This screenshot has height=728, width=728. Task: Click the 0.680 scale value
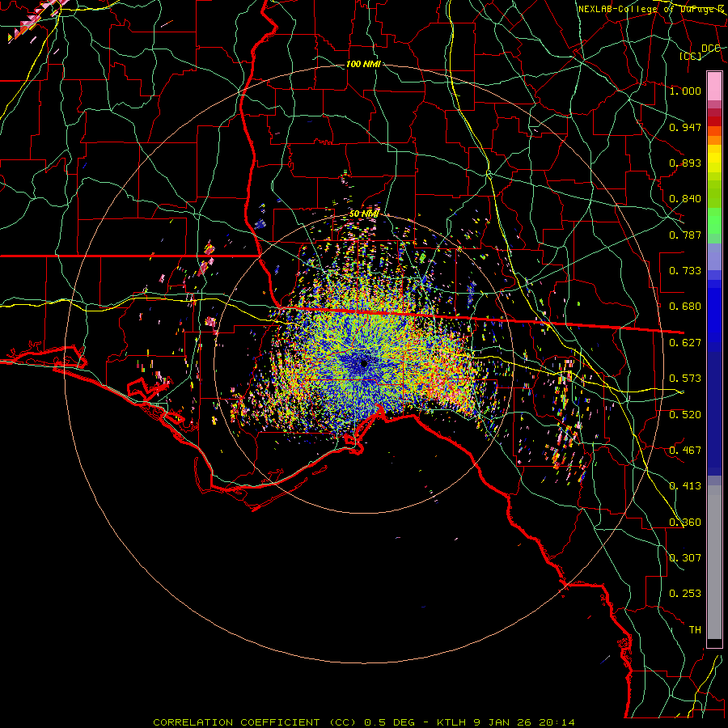point(685,307)
